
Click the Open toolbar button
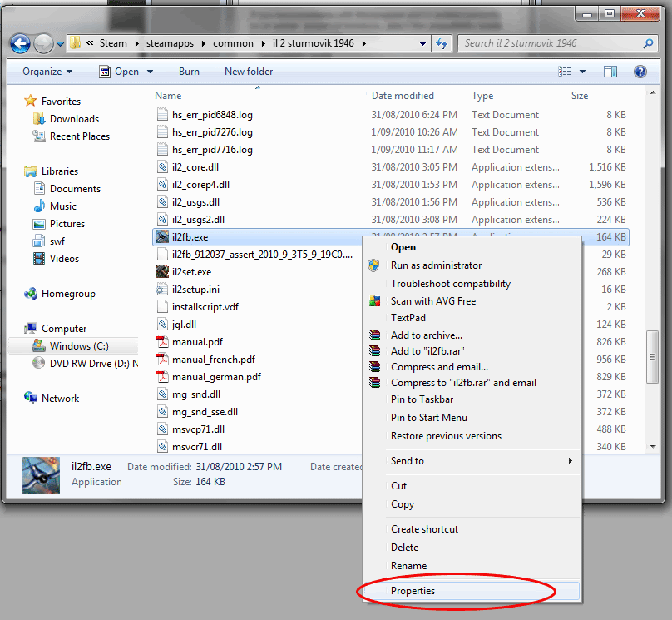119,72
